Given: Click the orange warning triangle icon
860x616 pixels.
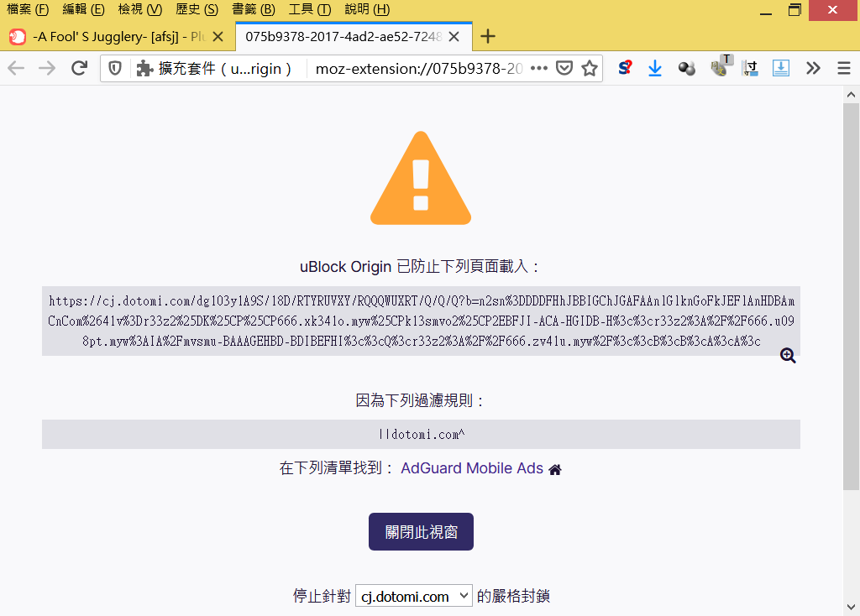Looking at the screenshot, I should (x=421, y=178).
